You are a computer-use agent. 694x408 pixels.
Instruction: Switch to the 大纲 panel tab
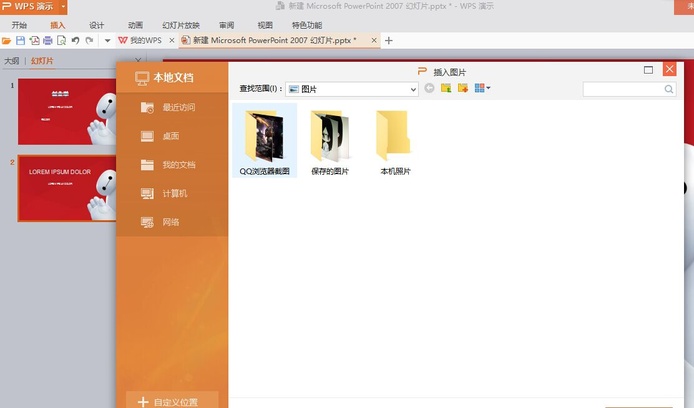tap(12, 61)
